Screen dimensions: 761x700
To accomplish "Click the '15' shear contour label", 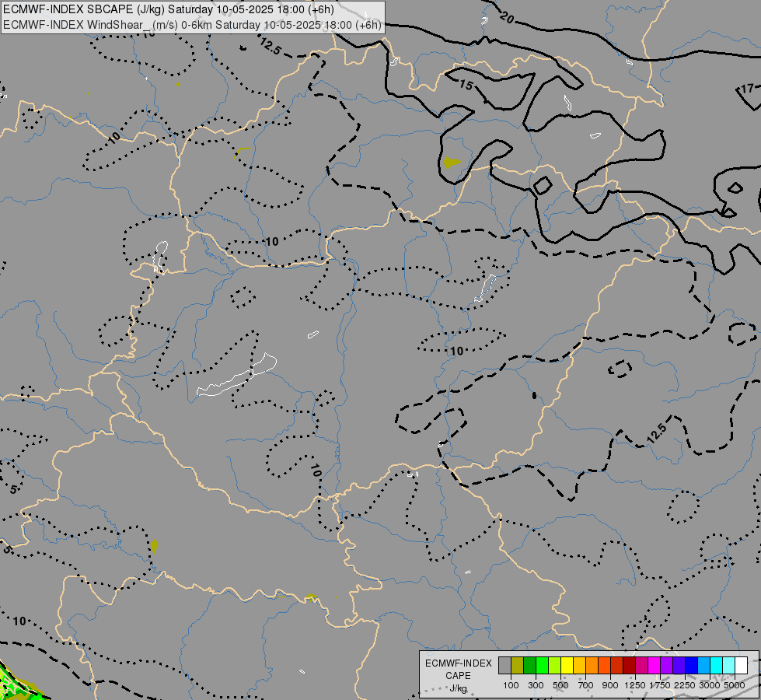I will click(x=466, y=85).
